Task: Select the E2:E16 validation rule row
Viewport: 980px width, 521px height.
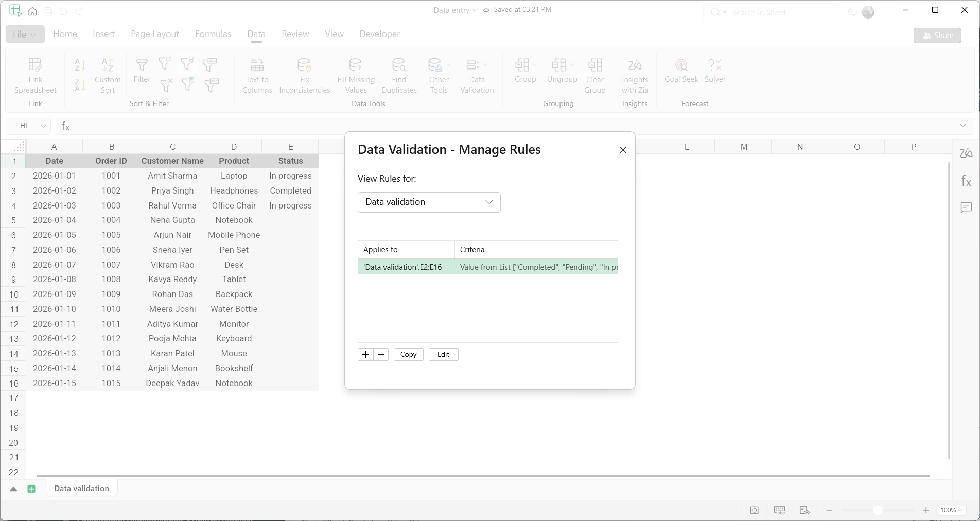Action: 487,267
